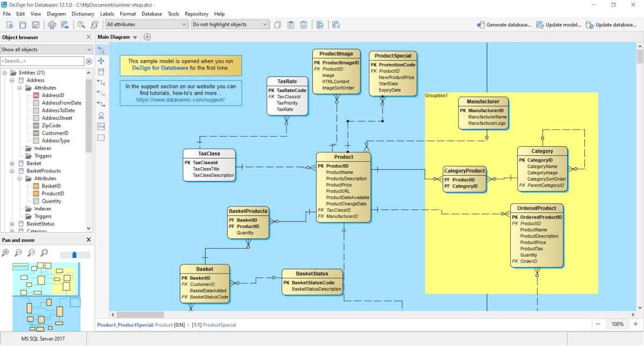Open the datanamic.com support link
Image resolution: width=644 pixels, height=346 pixels.
pos(180,100)
